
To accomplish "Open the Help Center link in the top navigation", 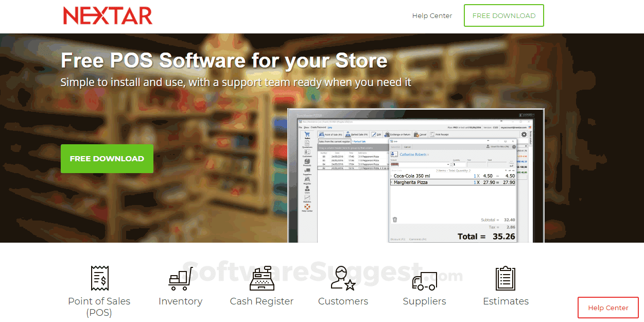I will point(432,16).
